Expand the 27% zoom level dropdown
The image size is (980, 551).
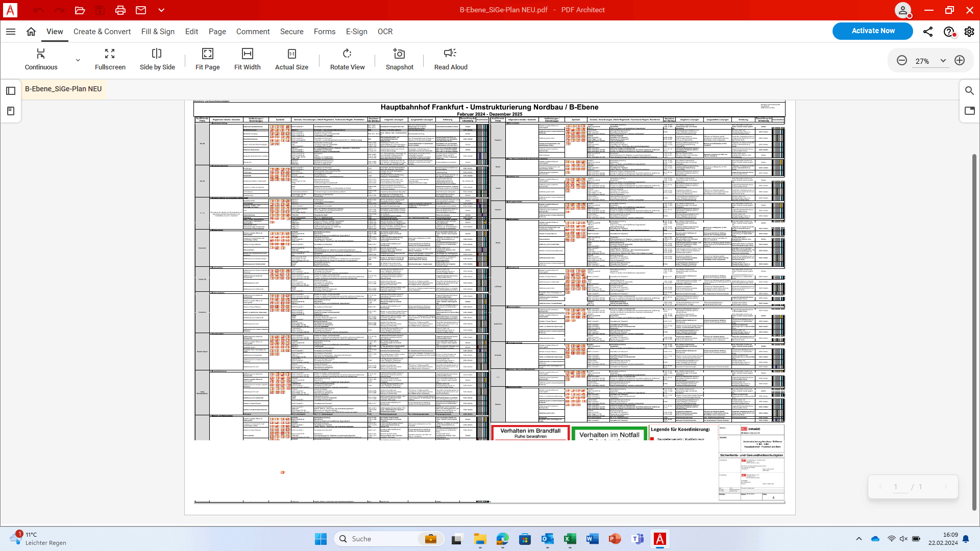943,61
